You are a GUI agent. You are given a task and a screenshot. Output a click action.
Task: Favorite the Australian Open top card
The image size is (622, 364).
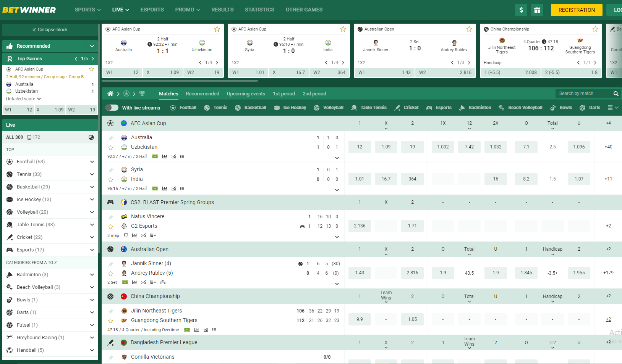[469, 29]
